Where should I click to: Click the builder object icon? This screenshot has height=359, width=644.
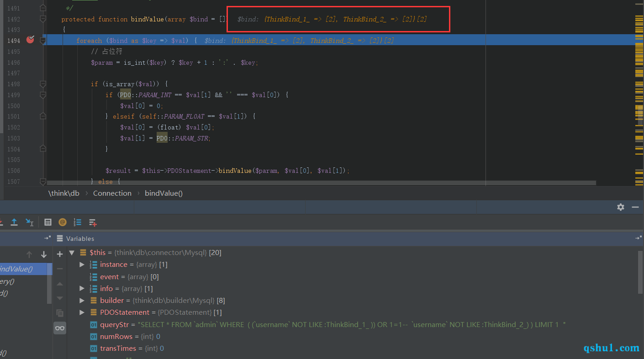[93, 301]
